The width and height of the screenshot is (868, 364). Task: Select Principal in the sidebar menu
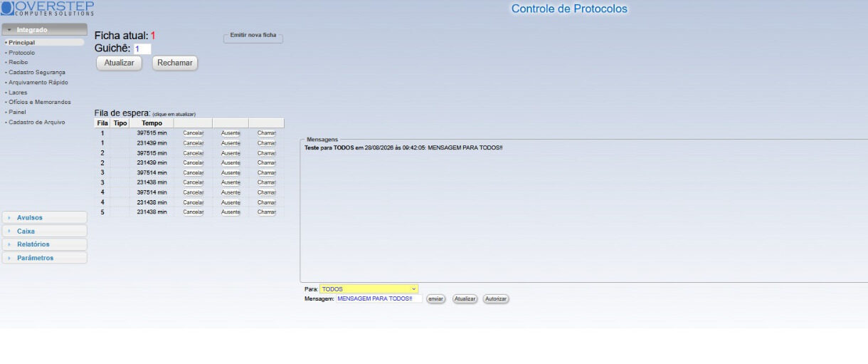click(x=43, y=43)
